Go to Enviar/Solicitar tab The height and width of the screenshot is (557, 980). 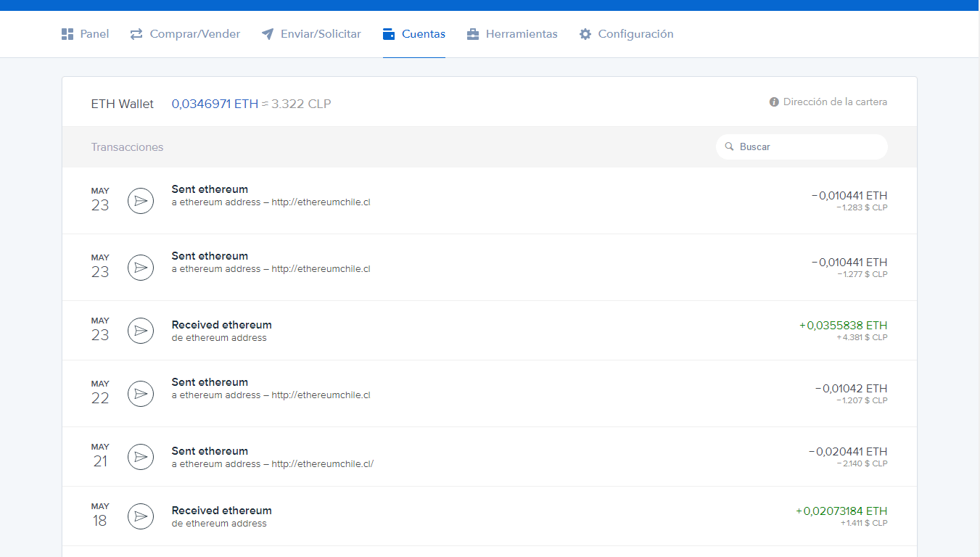click(x=311, y=34)
